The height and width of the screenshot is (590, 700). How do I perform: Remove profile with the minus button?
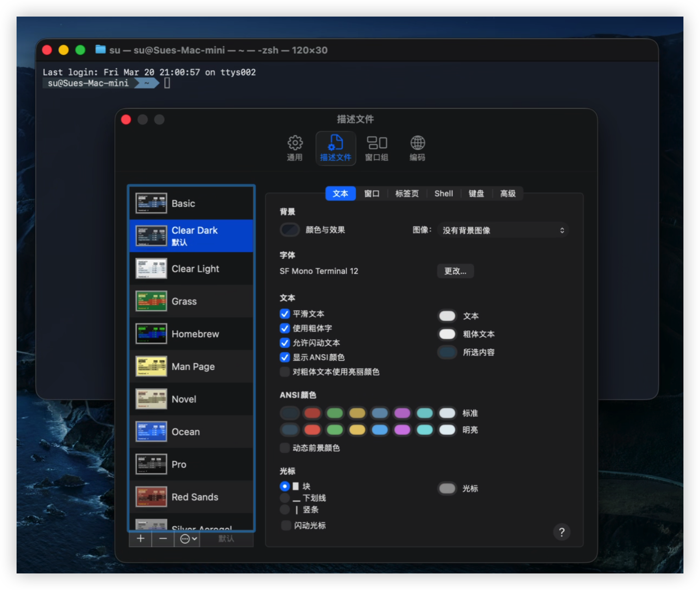click(x=163, y=539)
